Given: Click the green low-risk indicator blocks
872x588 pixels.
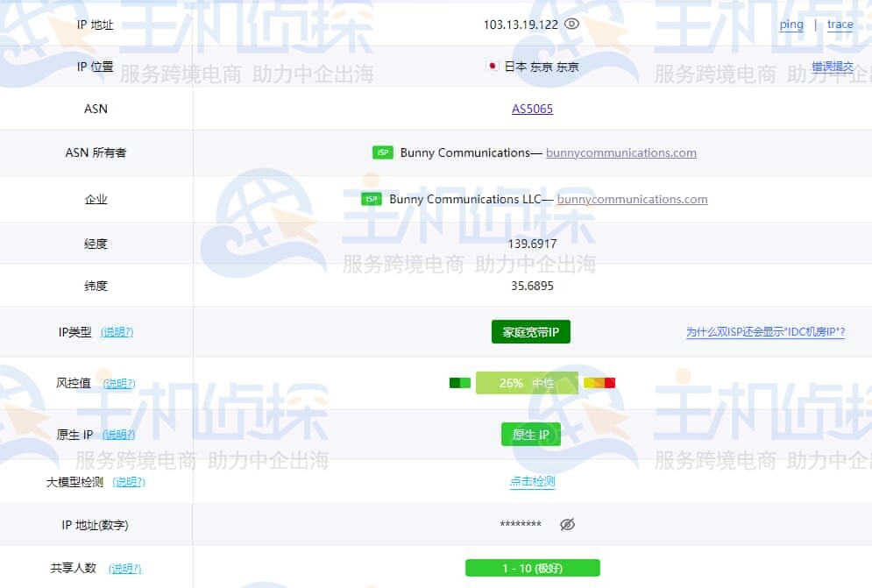Looking at the screenshot, I should (x=460, y=383).
